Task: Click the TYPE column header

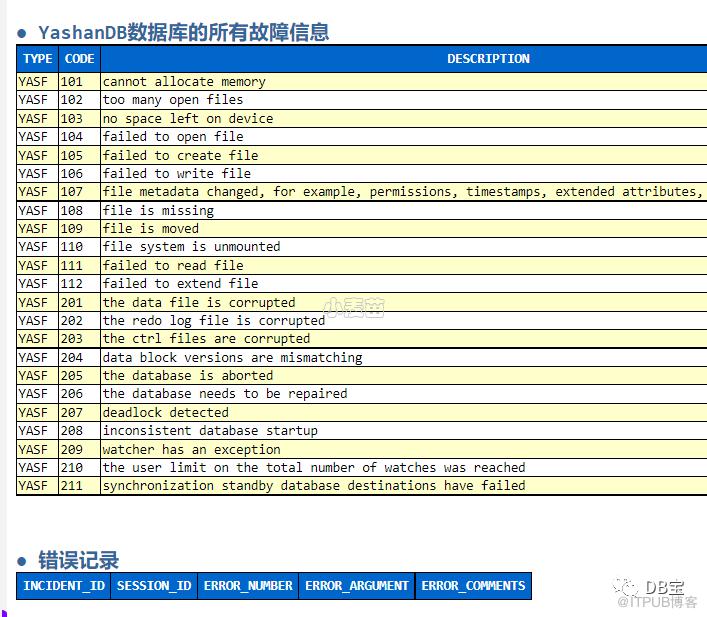Action: tap(38, 59)
